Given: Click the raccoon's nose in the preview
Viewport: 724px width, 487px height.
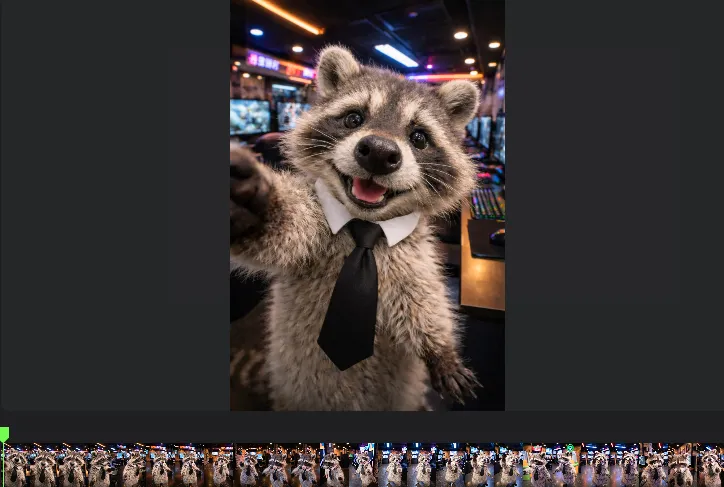Looking at the screenshot, I should (x=379, y=153).
